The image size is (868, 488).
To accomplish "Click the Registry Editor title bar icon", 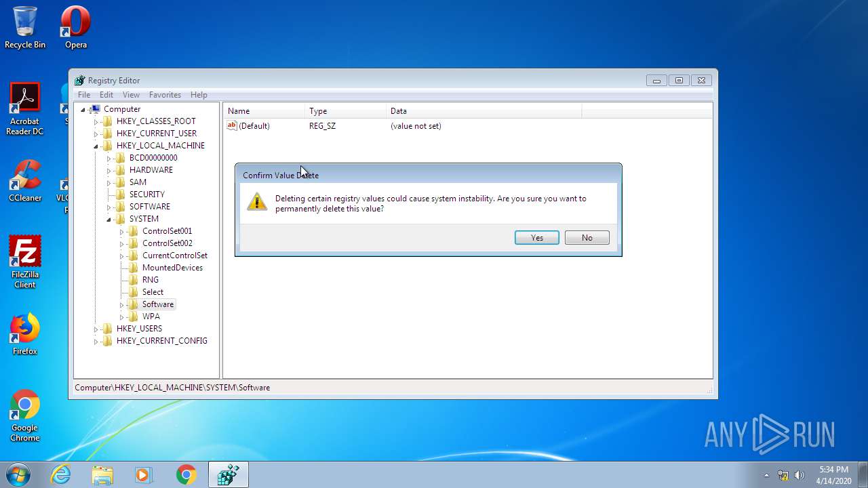I will tap(80, 80).
